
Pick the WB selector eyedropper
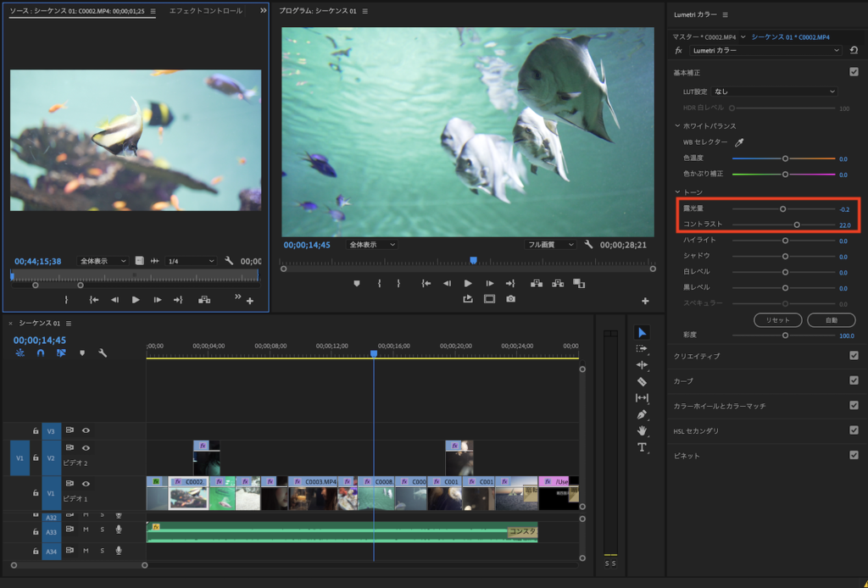point(738,141)
